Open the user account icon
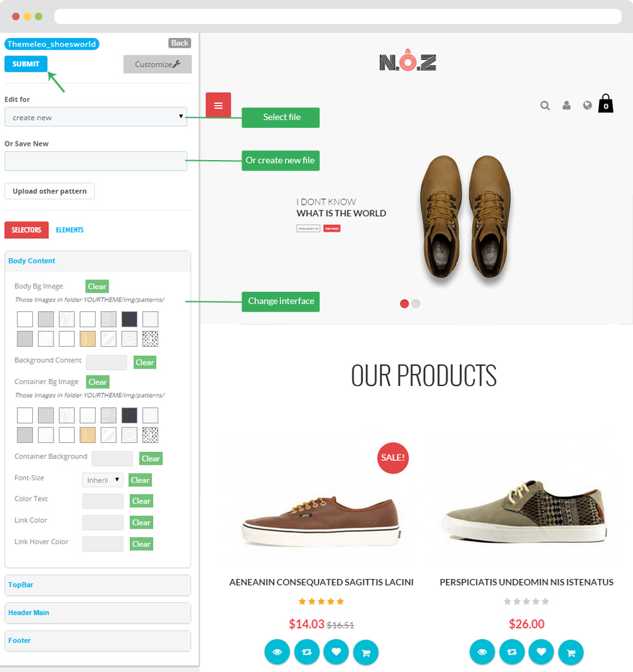The width and height of the screenshot is (633, 672). pos(566,105)
